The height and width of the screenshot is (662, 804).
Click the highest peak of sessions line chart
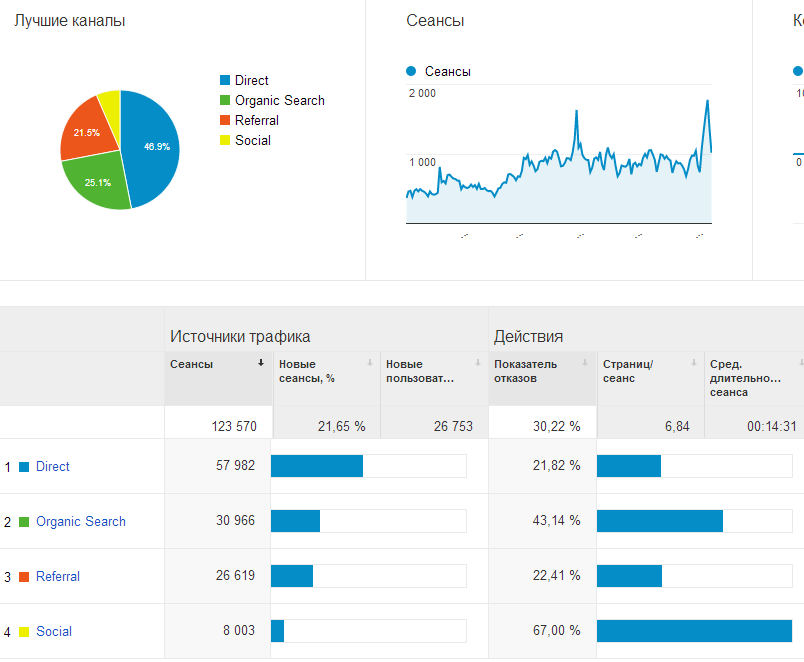click(707, 101)
